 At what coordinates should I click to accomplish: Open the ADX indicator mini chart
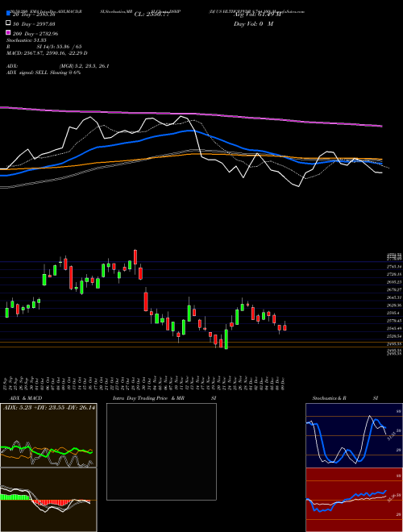click(x=48, y=435)
